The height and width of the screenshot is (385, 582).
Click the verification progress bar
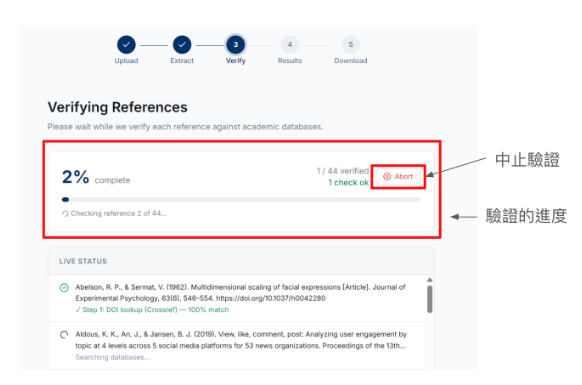point(241,200)
